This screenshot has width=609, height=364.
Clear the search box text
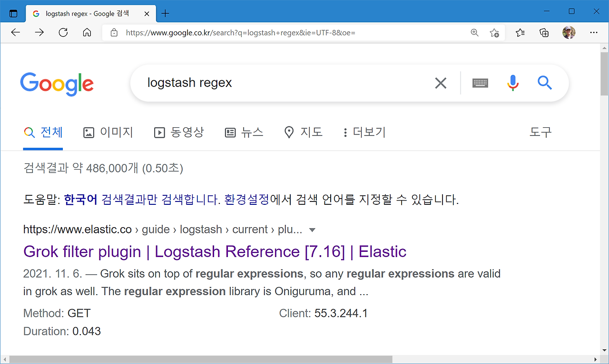tap(441, 83)
